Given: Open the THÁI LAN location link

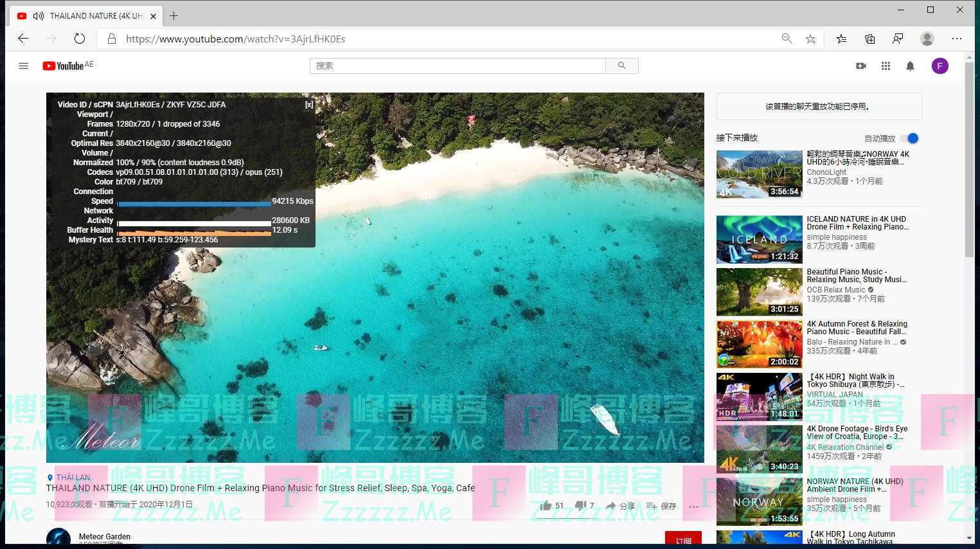Looking at the screenshot, I should coord(73,478).
